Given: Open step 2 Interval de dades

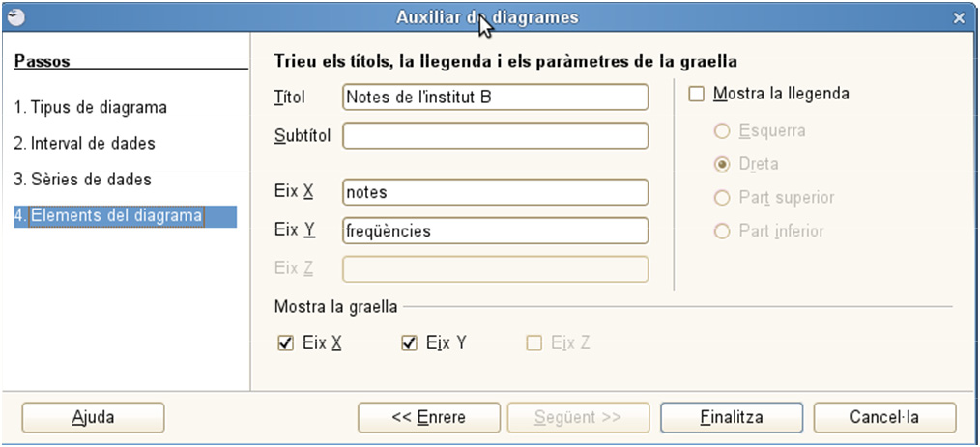Looking at the screenshot, I should tap(84, 144).
